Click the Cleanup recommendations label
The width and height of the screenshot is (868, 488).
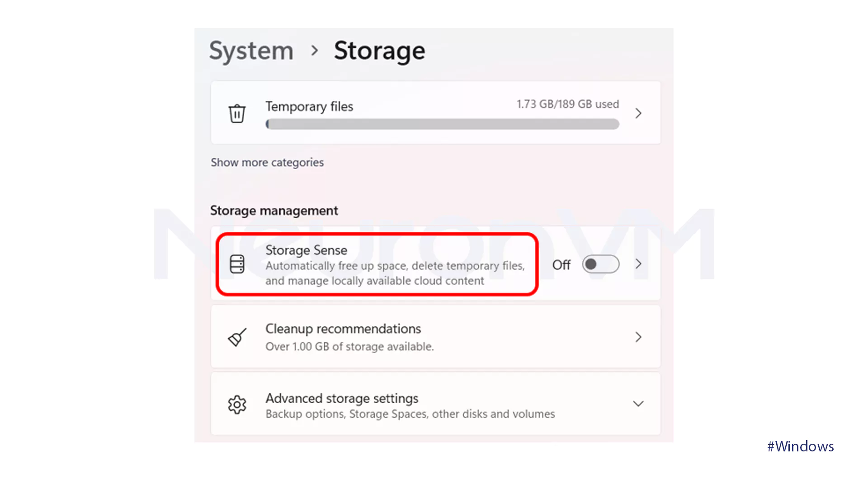(343, 329)
